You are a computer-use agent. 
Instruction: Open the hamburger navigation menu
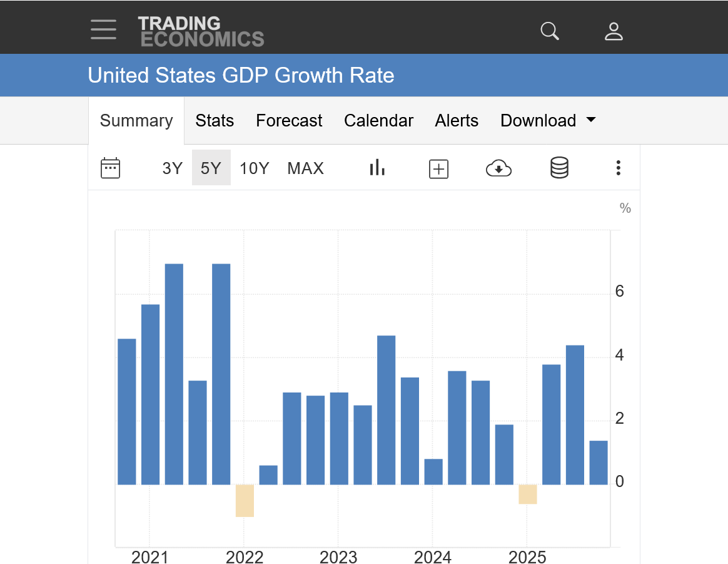click(103, 29)
